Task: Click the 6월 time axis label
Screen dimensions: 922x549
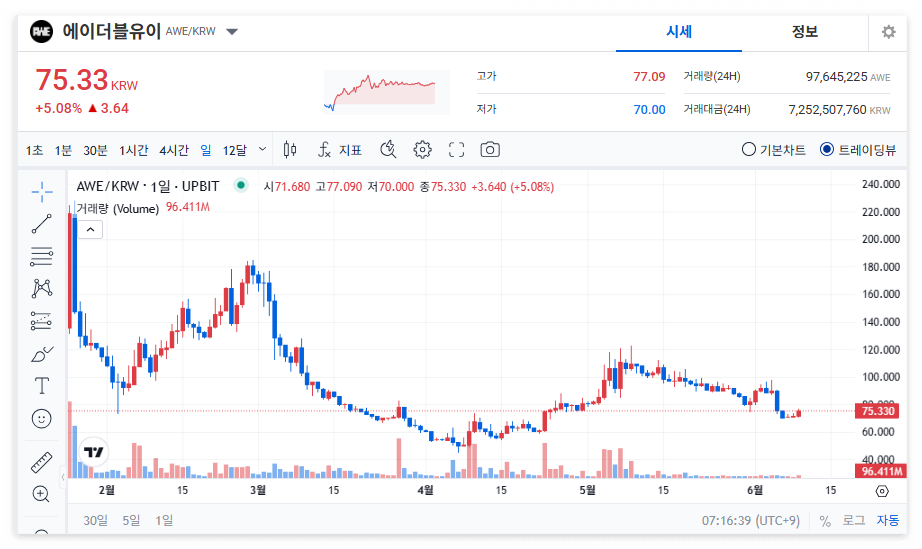Action: [x=755, y=490]
